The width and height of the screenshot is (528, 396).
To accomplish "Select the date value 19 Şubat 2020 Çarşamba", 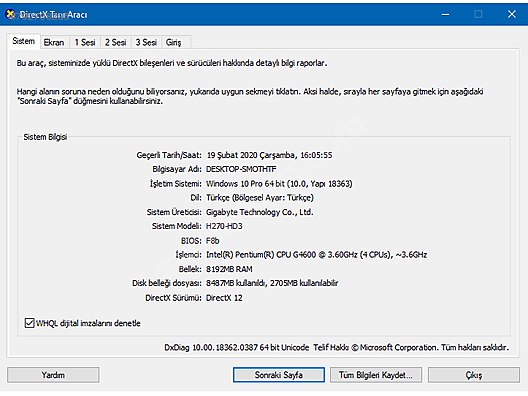I will click(251, 155).
